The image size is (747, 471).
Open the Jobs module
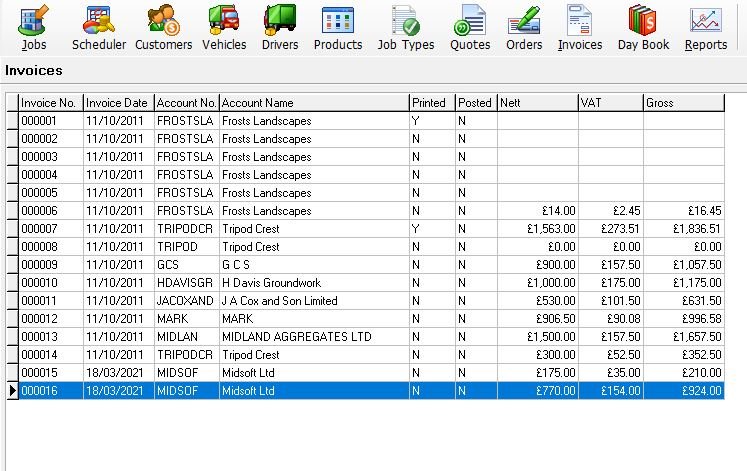[x=34, y=28]
